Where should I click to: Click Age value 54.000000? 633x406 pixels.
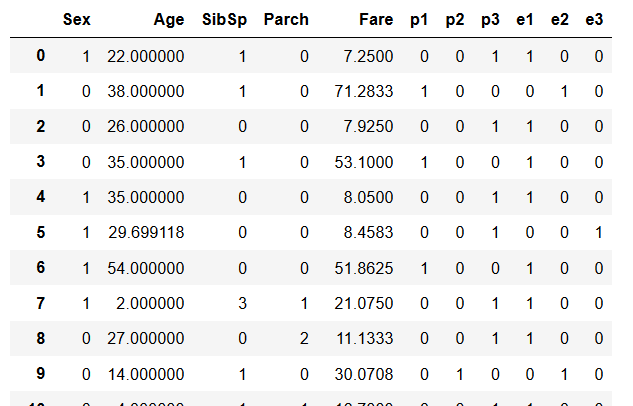click(146, 268)
